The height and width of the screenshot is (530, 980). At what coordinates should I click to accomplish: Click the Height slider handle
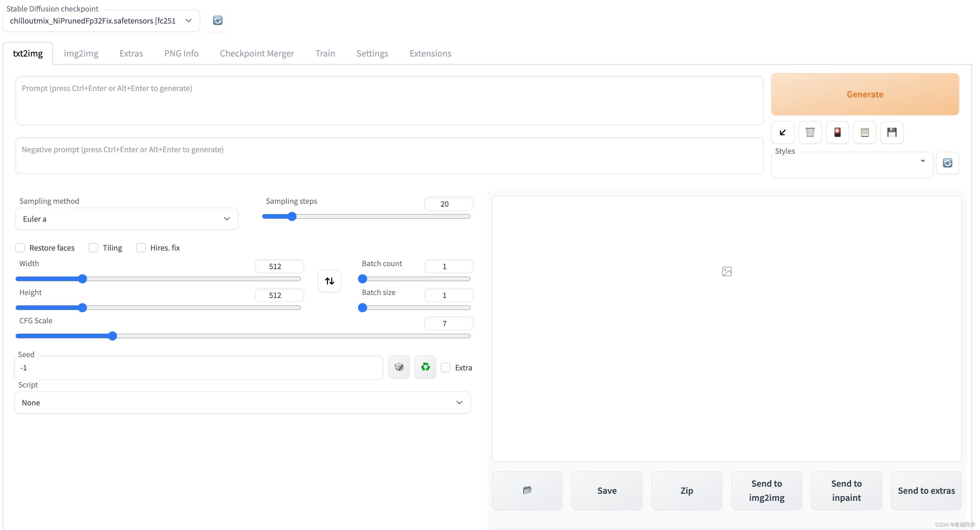click(83, 308)
